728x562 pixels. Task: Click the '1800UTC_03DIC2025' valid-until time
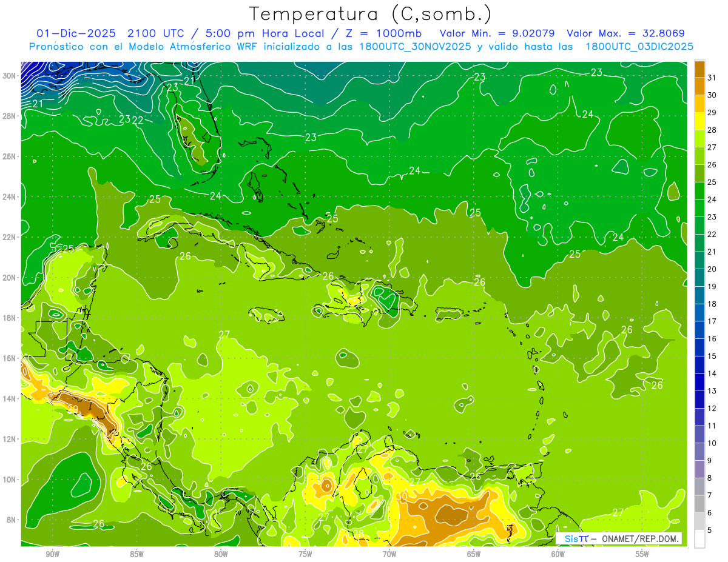click(639, 47)
